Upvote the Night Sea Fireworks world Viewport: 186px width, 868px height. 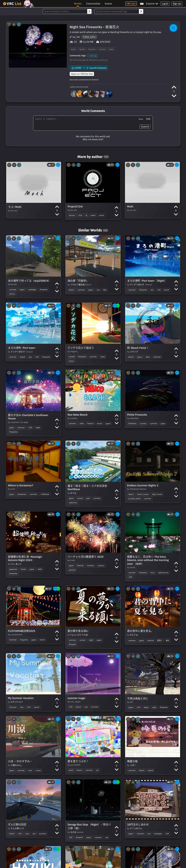point(174,87)
